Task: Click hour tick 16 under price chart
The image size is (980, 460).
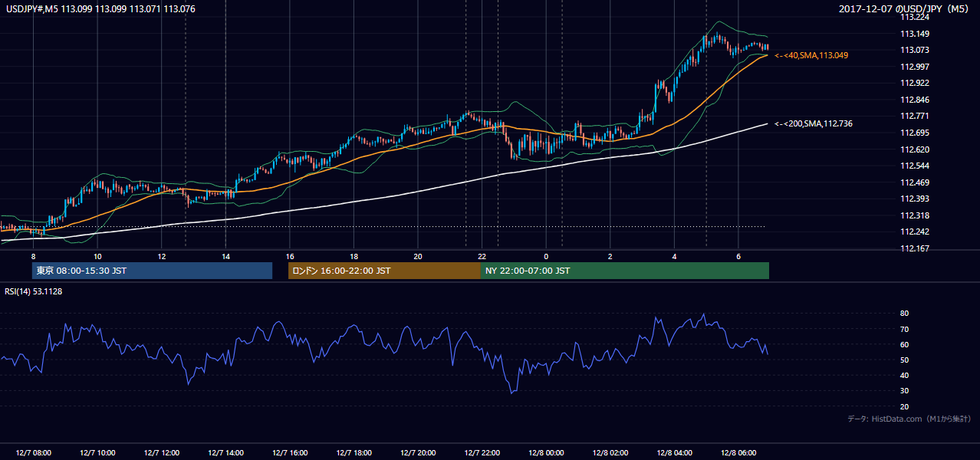Action: click(290, 256)
